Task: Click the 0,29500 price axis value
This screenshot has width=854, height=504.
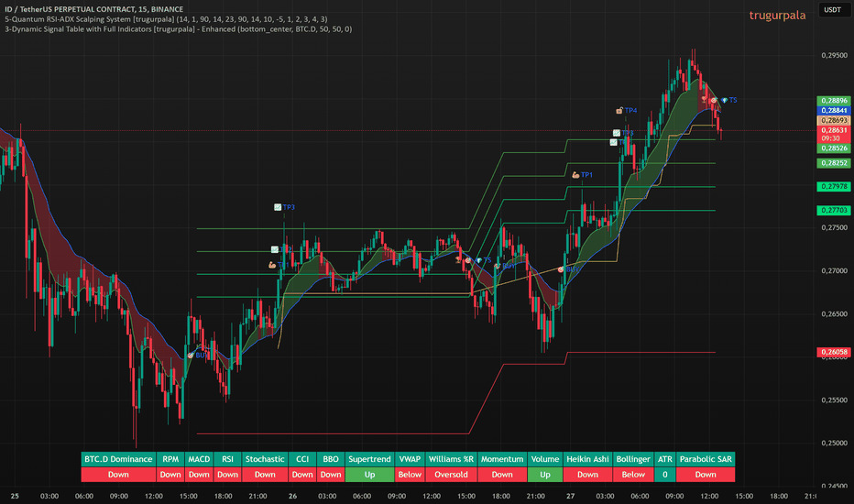Action: (x=834, y=56)
